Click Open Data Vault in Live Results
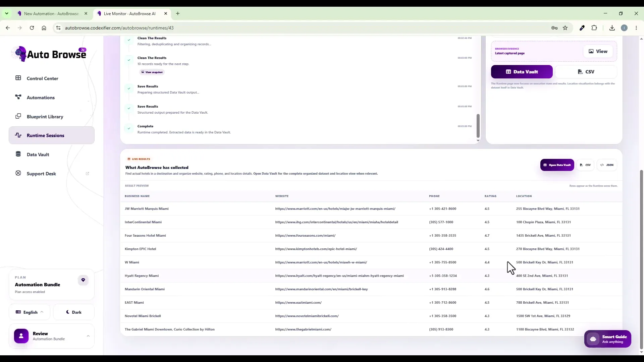 [x=557, y=165]
